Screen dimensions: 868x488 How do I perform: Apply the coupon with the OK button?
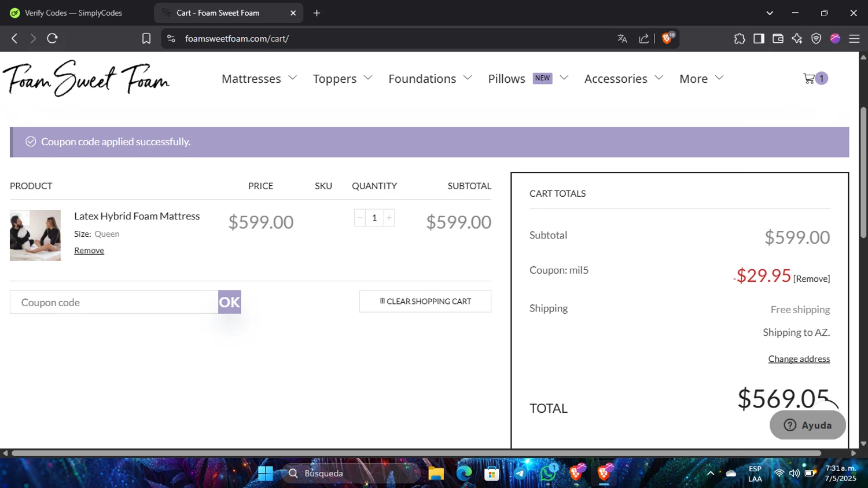(229, 302)
